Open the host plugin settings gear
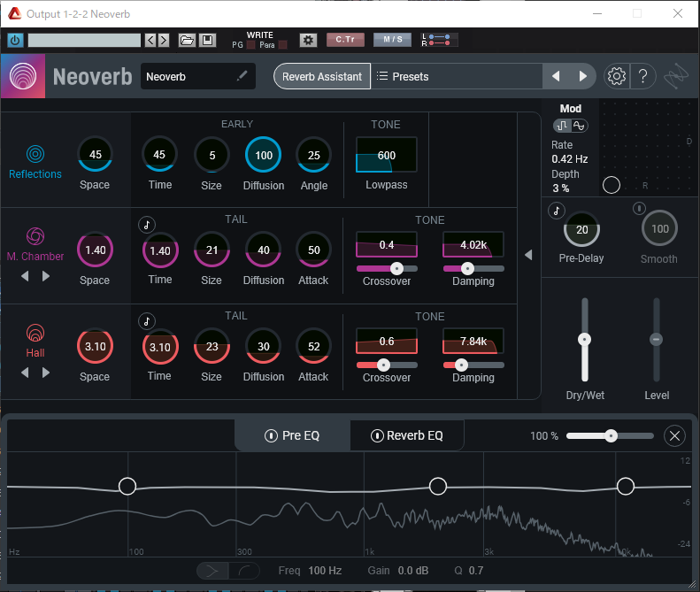 click(x=308, y=40)
